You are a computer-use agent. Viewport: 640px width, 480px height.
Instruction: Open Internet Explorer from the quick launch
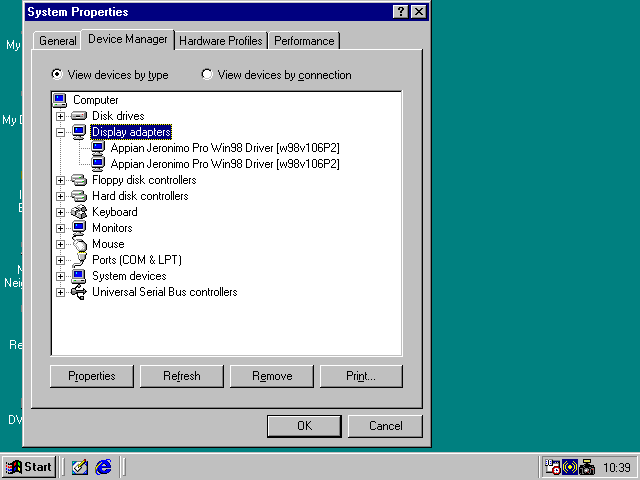click(x=103, y=467)
